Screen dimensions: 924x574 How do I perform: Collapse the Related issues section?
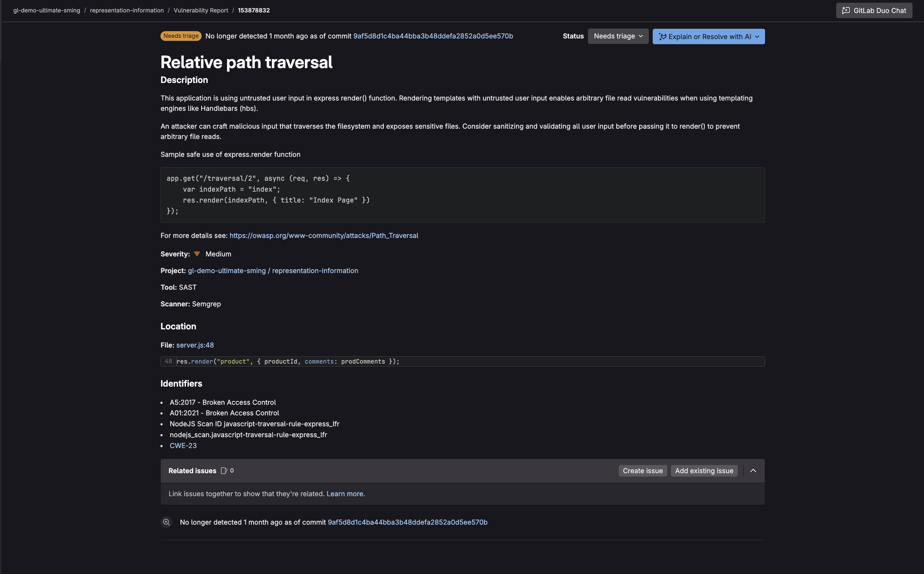[x=753, y=470]
